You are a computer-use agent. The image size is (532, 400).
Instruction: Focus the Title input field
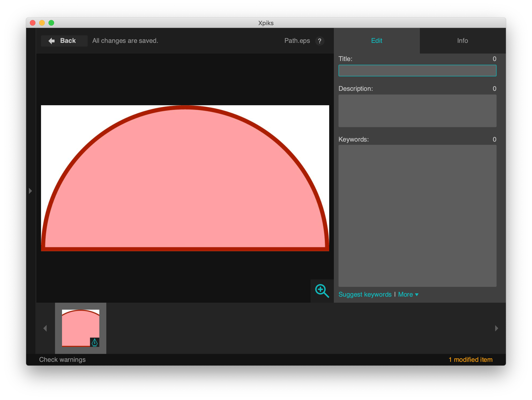point(417,70)
